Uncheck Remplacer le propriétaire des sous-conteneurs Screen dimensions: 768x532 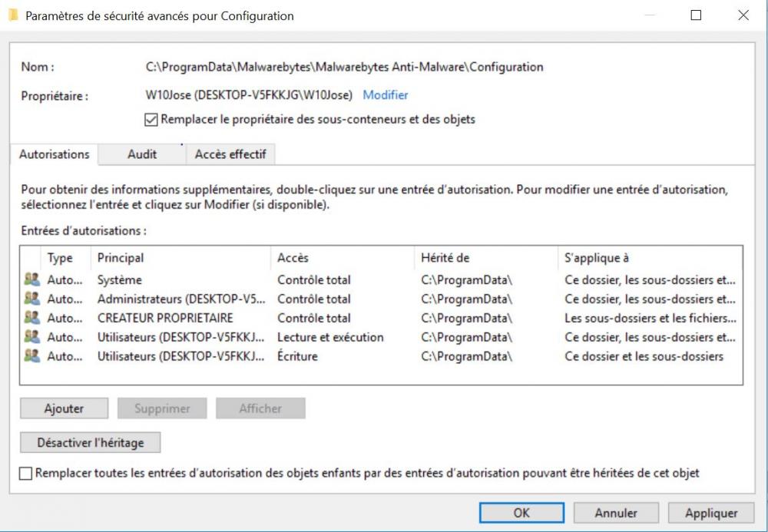click(151, 120)
